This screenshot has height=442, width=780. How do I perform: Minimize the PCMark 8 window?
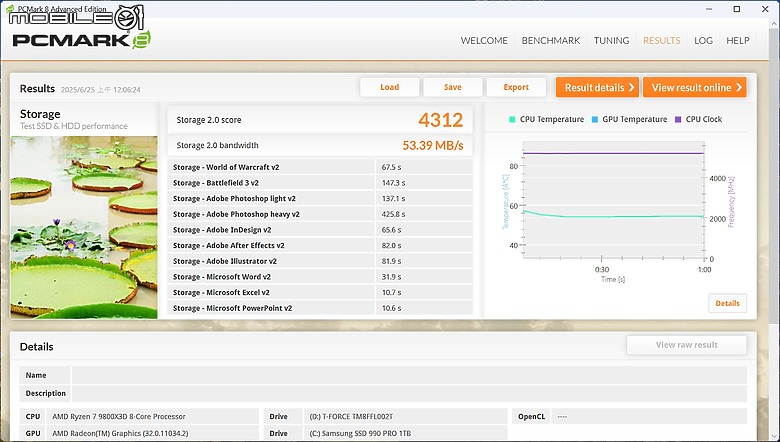(x=708, y=9)
